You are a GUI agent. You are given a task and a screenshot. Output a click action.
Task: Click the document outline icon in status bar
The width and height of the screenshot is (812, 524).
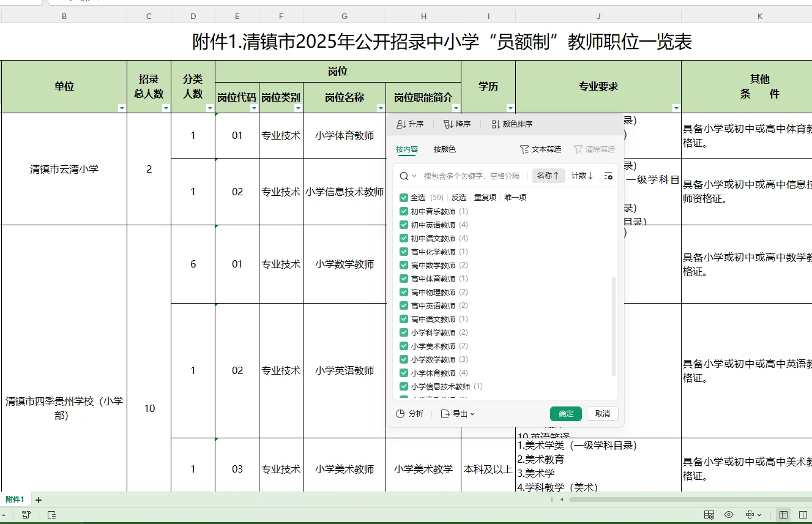[52, 515]
